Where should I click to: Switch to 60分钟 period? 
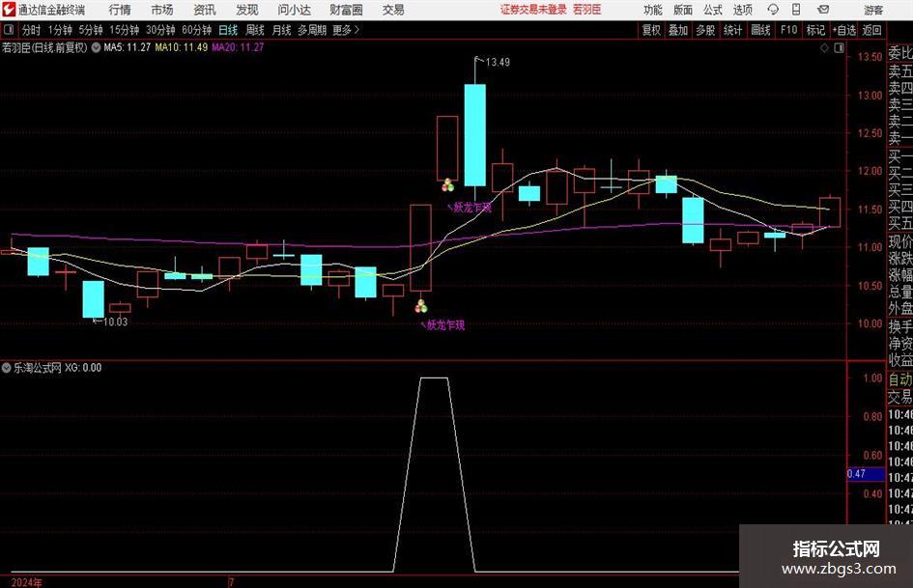[197, 30]
